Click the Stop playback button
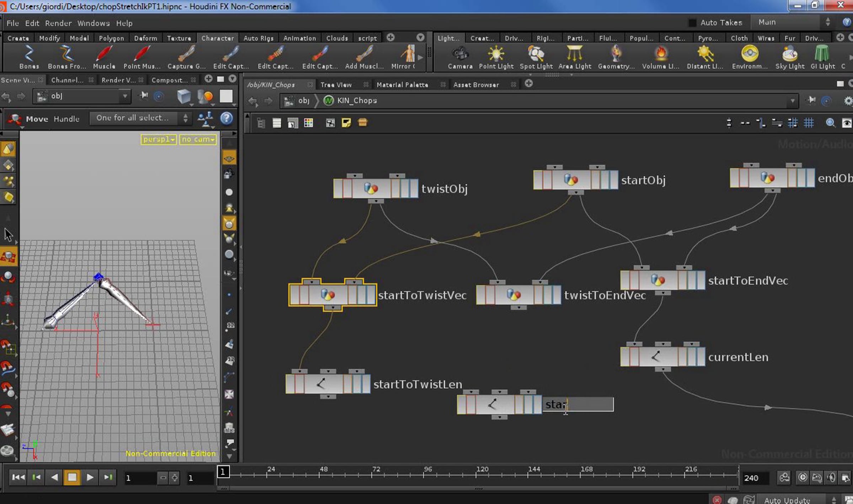853x504 pixels. pyautogui.click(x=72, y=477)
